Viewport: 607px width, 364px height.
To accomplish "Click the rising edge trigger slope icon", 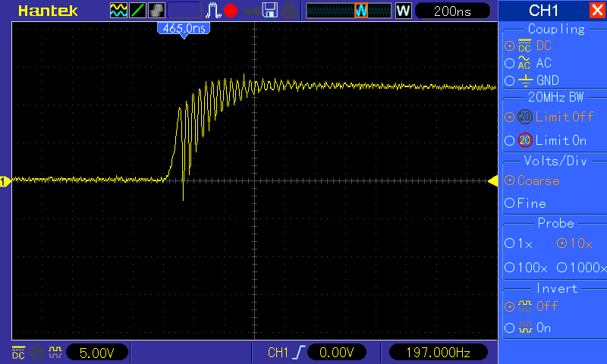I will (299, 353).
